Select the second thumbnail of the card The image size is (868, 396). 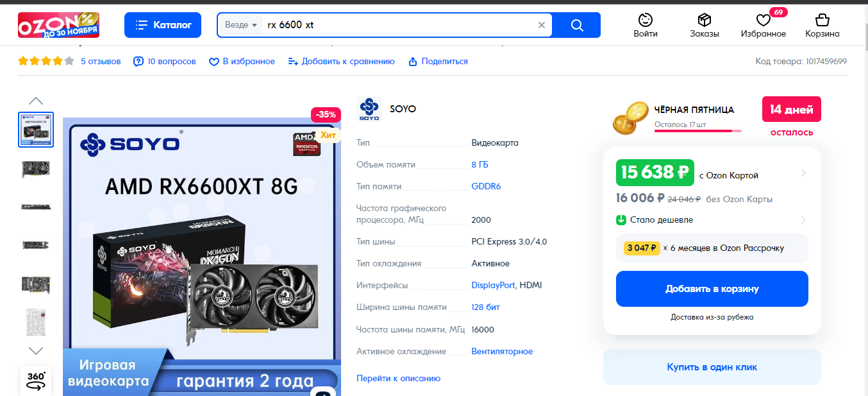pyautogui.click(x=36, y=169)
